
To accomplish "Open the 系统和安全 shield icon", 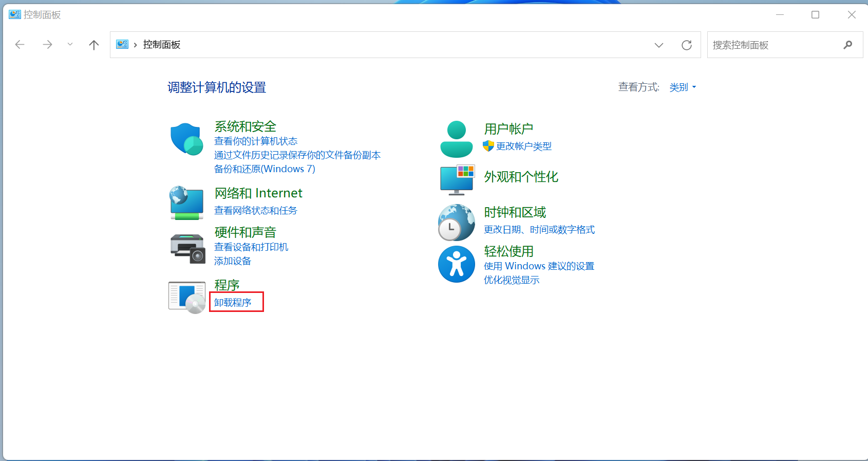I will click(x=186, y=139).
